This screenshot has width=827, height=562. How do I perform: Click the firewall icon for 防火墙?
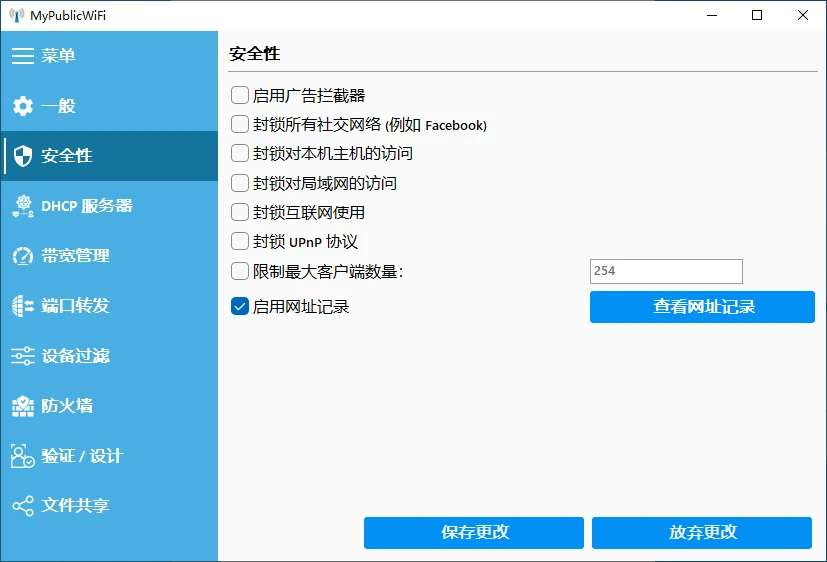22,406
